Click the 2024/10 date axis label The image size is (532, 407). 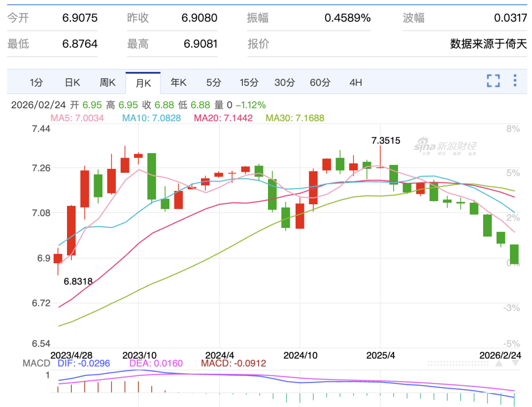pos(300,355)
